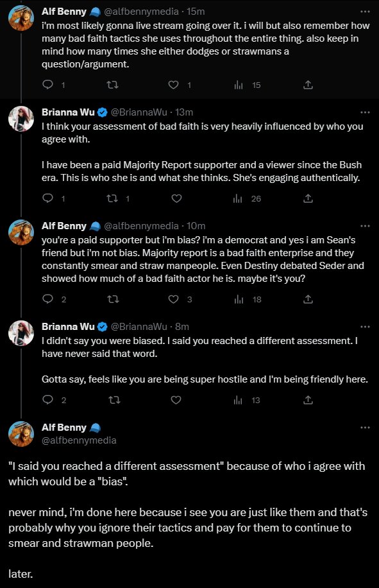This screenshot has height=588, width=379.
Task: Reply to Alf Benny's 10m tweet
Action: [x=48, y=299]
